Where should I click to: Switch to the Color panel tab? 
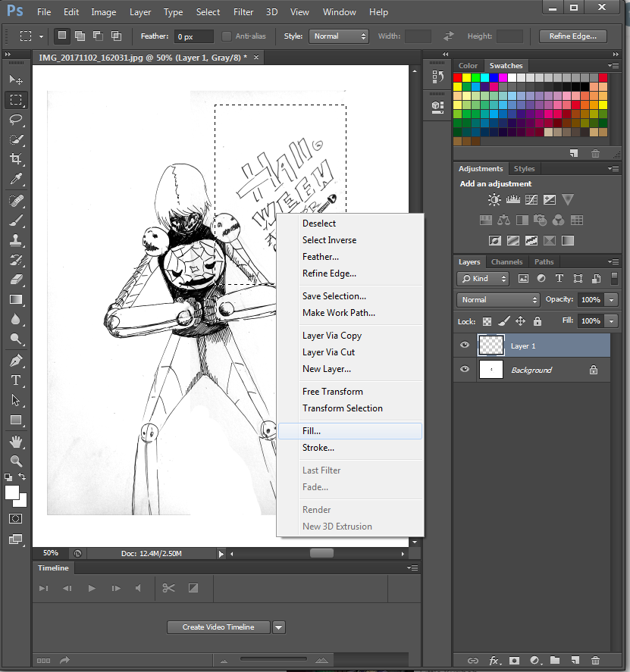pos(468,66)
